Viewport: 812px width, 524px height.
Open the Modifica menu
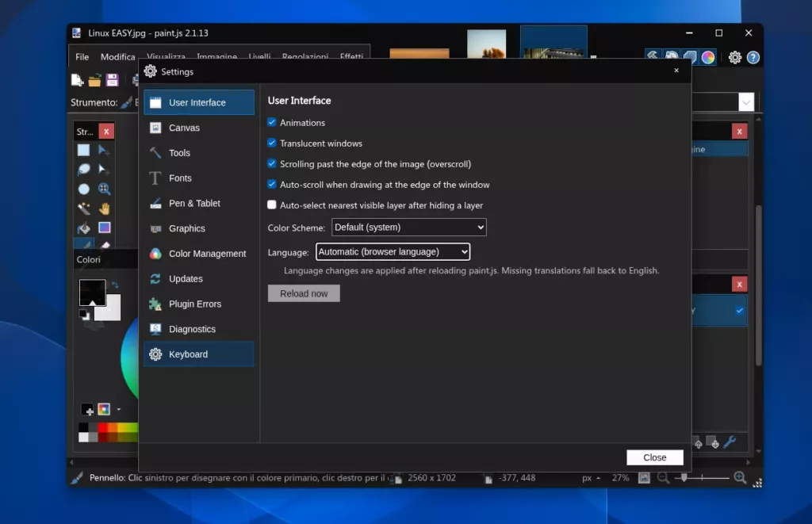coord(117,57)
